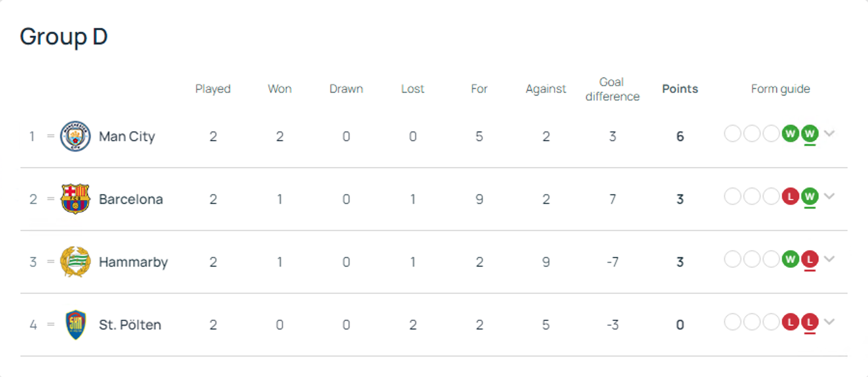Click Man City's latest green W form icon

pyautogui.click(x=810, y=133)
